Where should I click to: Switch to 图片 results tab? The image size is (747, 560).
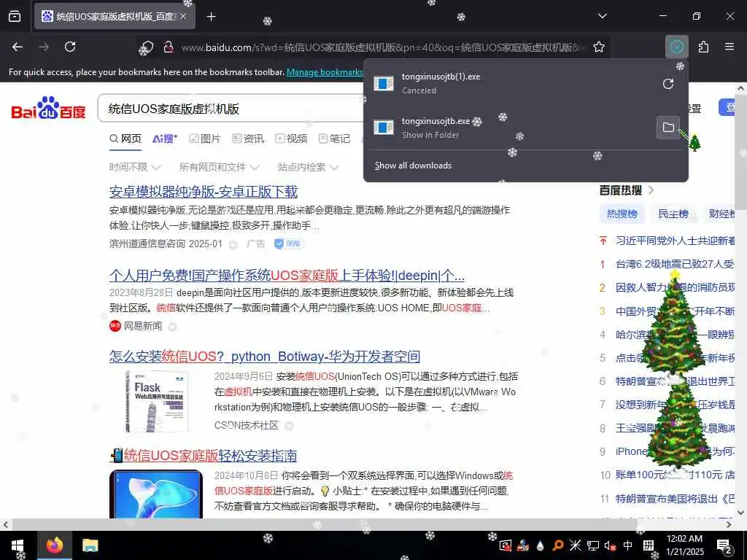205,139
